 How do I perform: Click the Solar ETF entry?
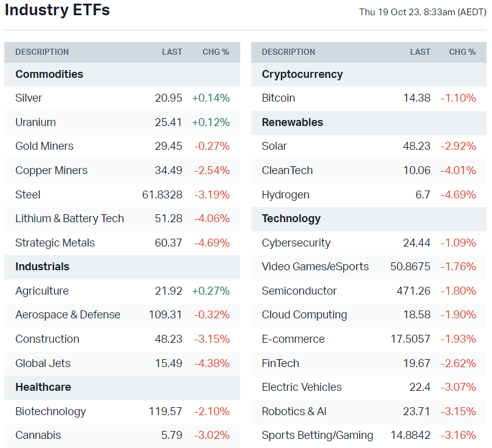point(274,146)
